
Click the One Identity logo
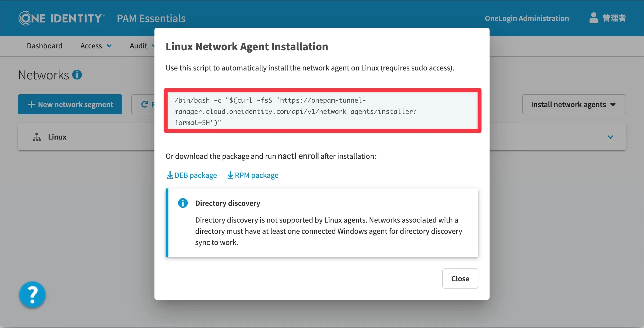pos(61,18)
